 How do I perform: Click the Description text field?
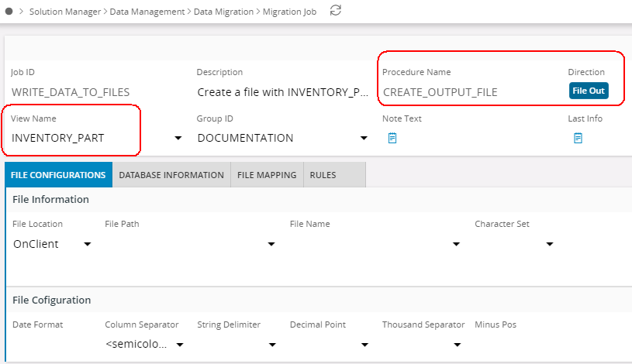(282, 92)
